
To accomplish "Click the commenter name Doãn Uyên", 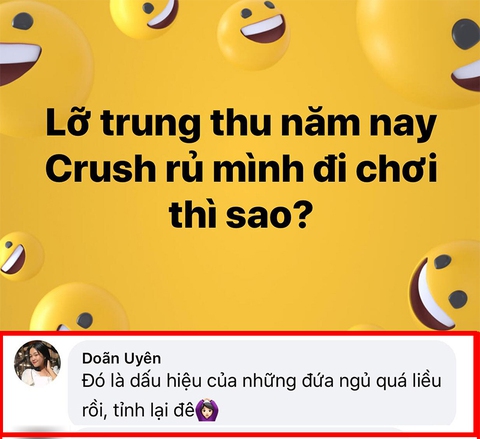I will click(122, 359).
